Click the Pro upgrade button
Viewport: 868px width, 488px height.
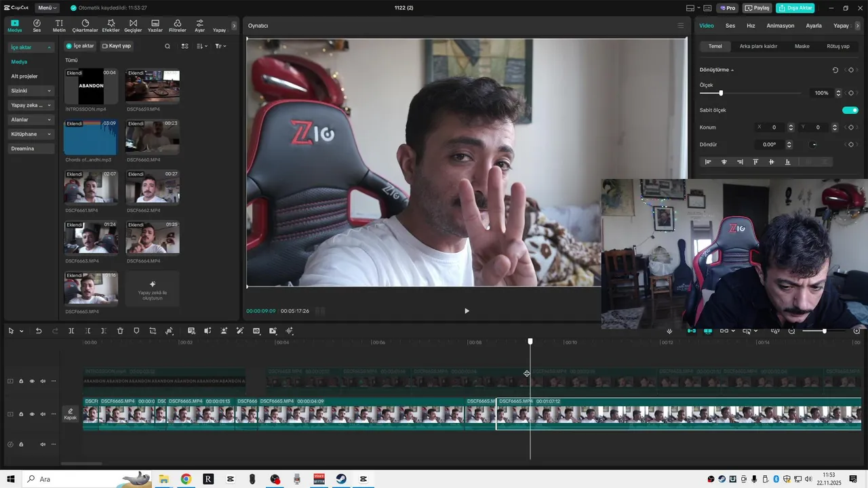(x=728, y=8)
